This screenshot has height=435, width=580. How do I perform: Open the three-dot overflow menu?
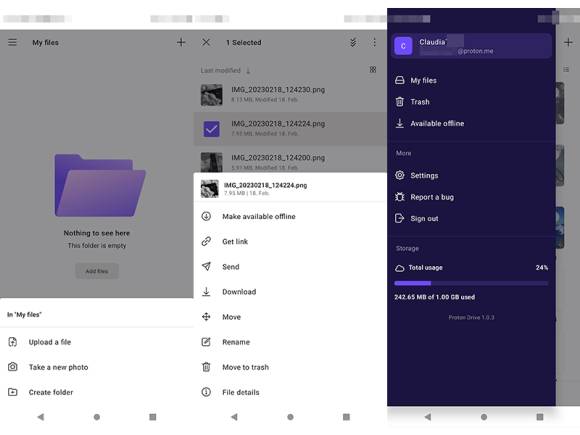(374, 42)
